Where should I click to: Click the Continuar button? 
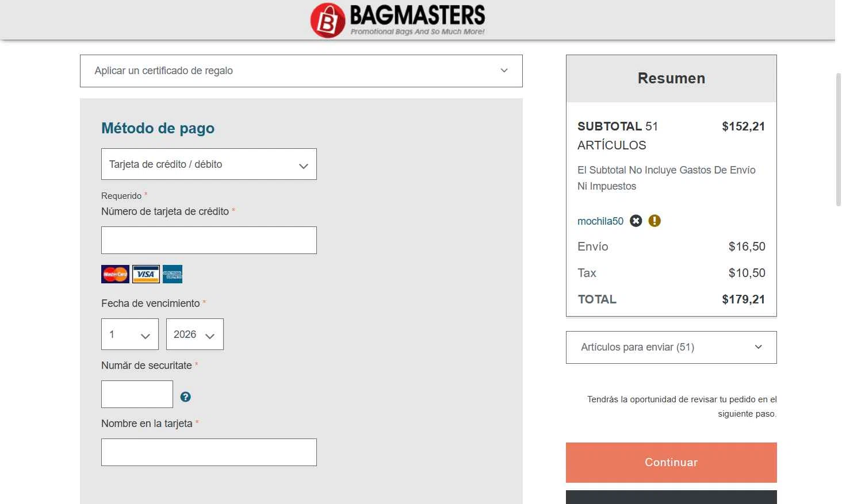coord(671,463)
